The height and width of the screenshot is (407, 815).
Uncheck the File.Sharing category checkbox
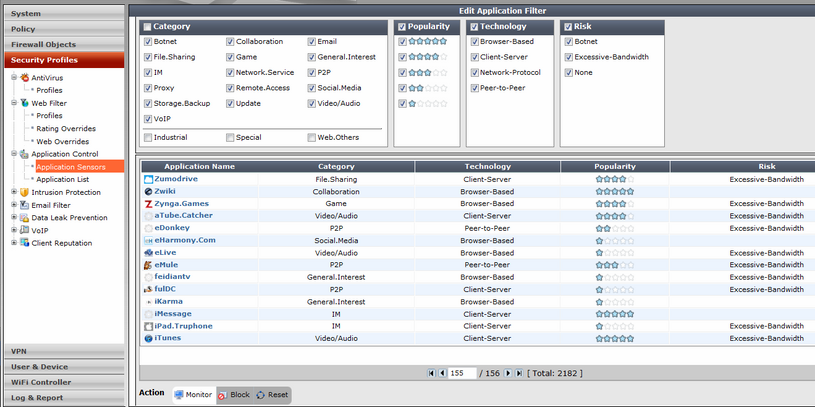pos(148,57)
